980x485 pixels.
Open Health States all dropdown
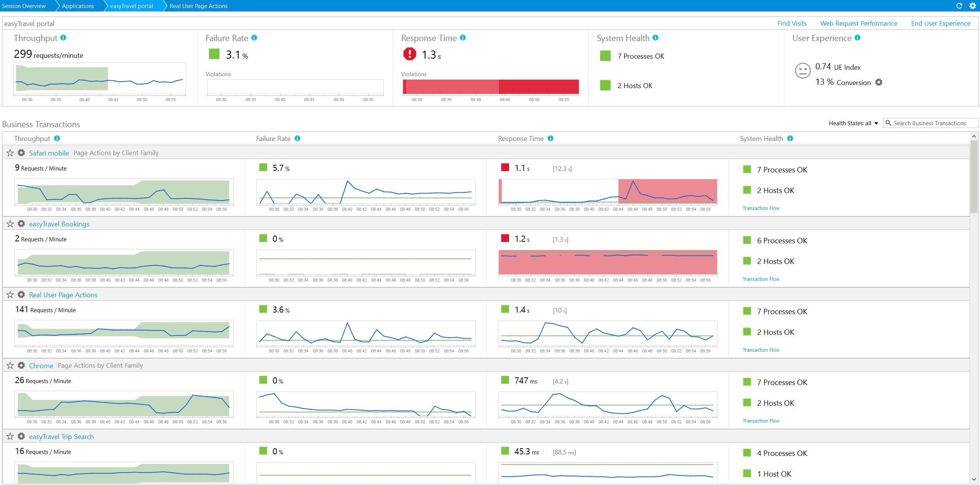click(x=853, y=123)
